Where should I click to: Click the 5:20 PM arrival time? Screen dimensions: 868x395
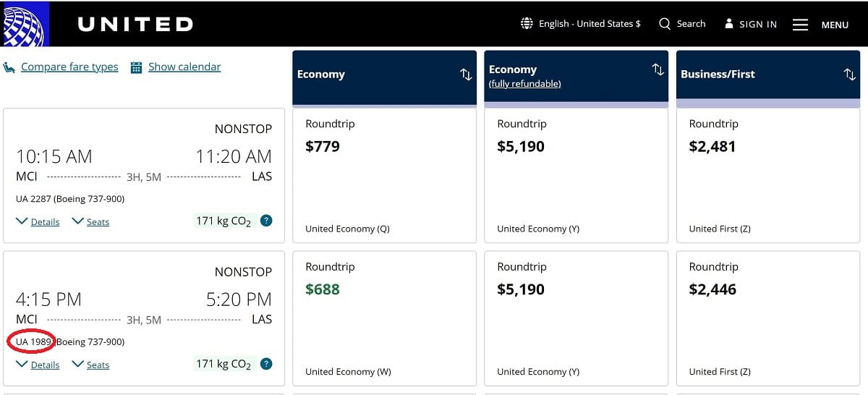click(239, 300)
